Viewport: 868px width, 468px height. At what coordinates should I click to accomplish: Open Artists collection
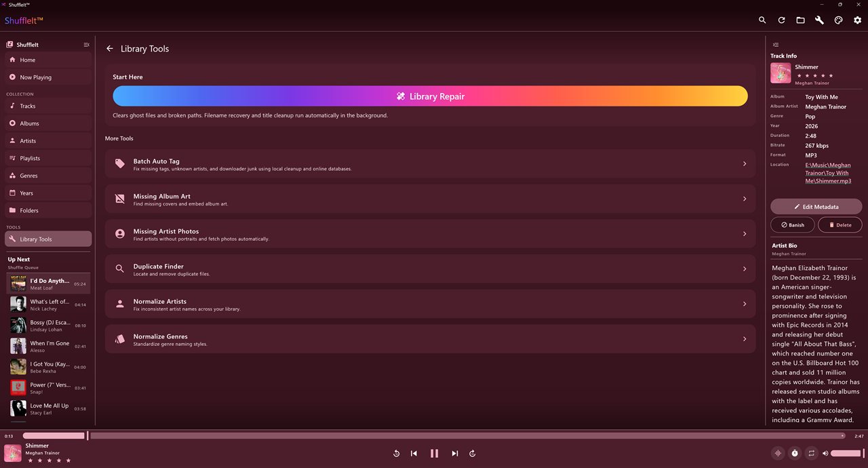tap(48, 140)
